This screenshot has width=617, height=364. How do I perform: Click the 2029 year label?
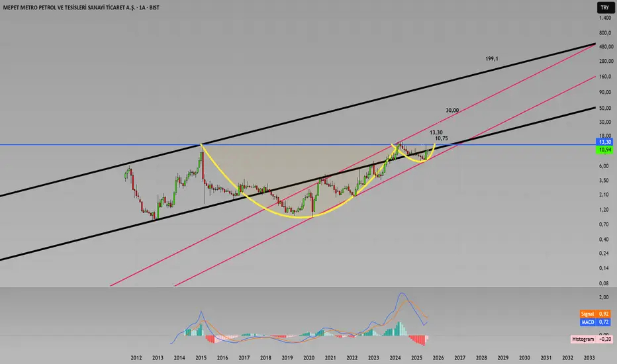coord(503,358)
